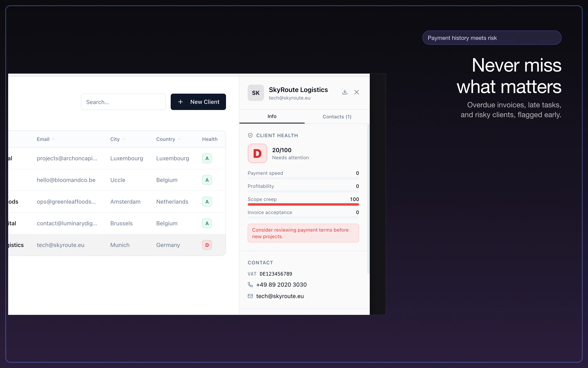Image resolution: width=588 pixels, height=368 pixels.
Task: Click the Payment speed progress bar
Action: click(x=303, y=178)
